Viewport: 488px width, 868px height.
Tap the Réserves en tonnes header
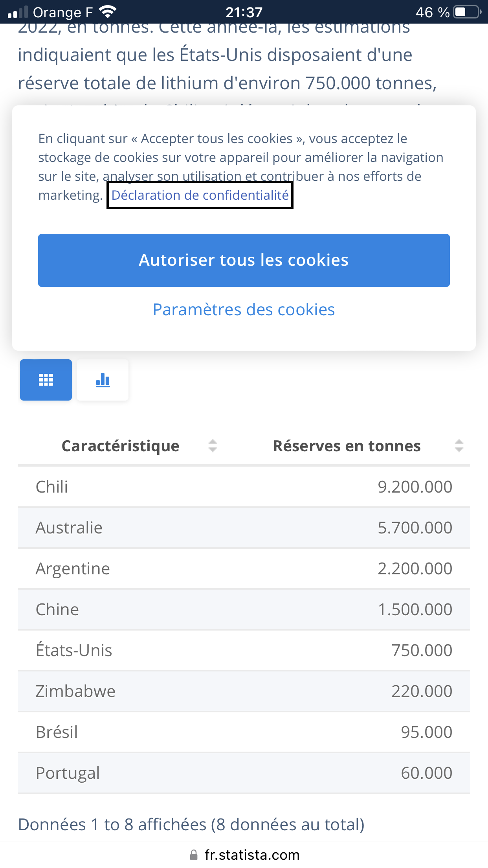point(347,446)
